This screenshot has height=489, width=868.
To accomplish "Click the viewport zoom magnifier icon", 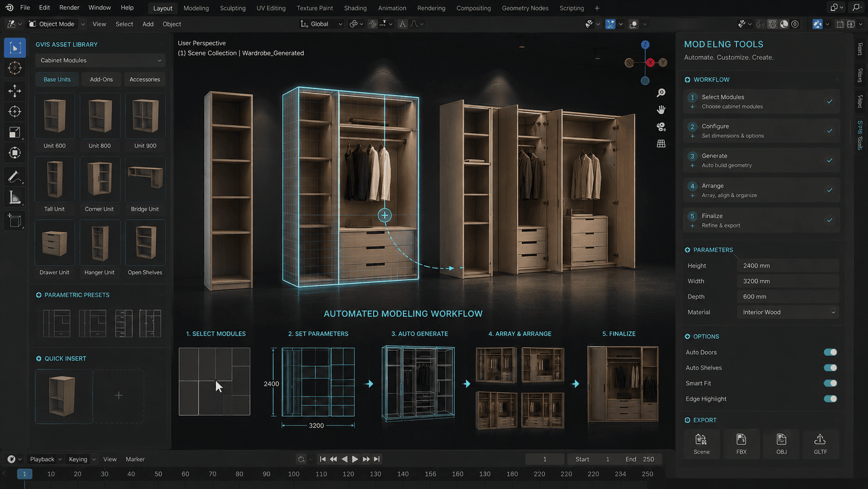I will click(x=661, y=92).
